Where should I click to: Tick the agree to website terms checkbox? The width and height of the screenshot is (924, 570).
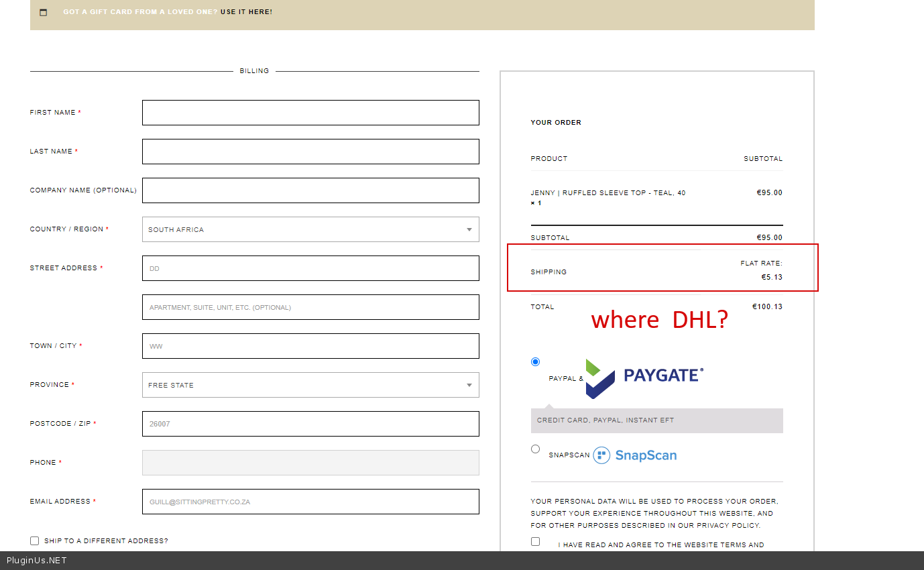[535, 542]
